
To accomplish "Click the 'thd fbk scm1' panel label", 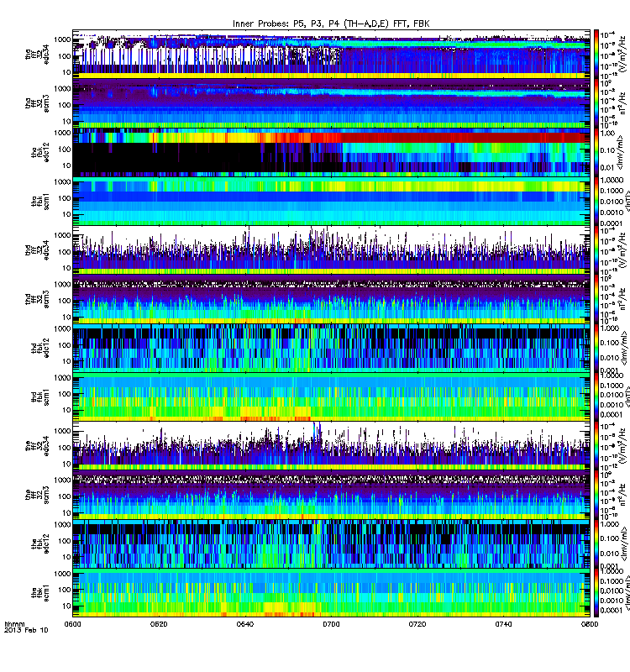I will 40,396.
